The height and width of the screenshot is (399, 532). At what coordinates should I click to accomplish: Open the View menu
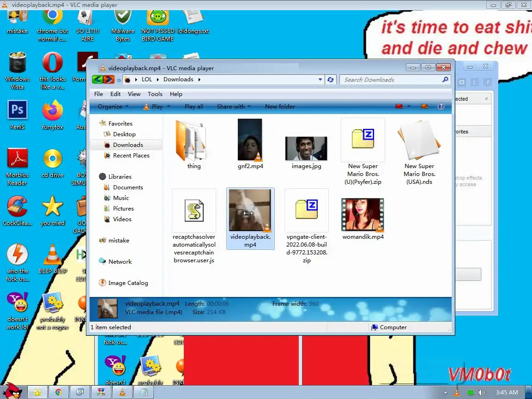click(x=134, y=94)
